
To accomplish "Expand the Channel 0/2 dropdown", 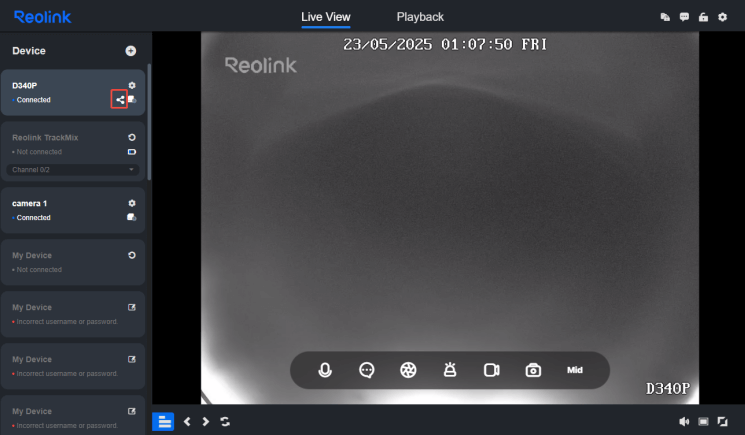I will click(73, 170).
